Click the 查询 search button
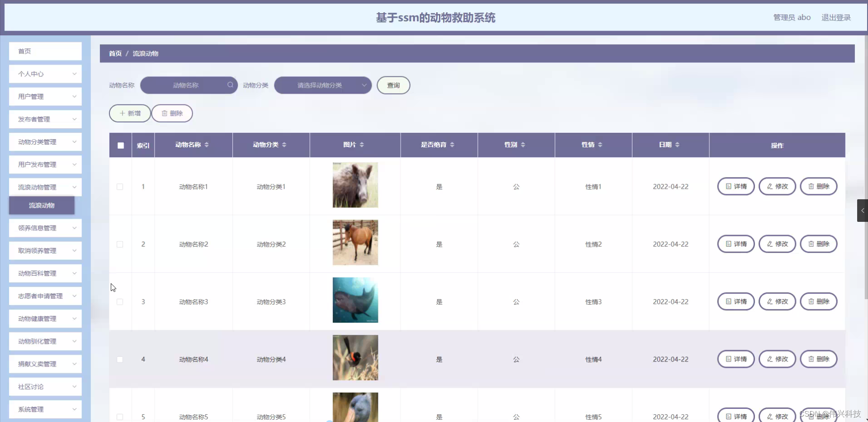This screenshot has height=422, width=868. pyautogui.click(x=393, y=85)
